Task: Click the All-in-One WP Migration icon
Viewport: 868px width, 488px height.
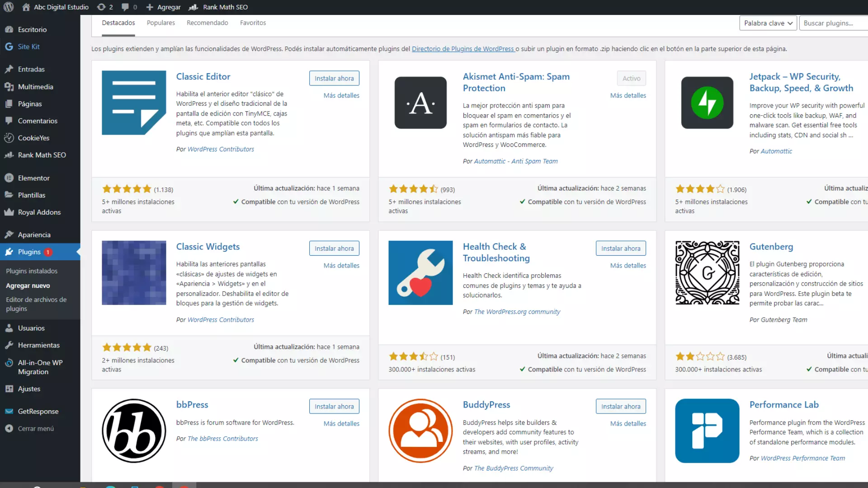Action: click(9, 362)
